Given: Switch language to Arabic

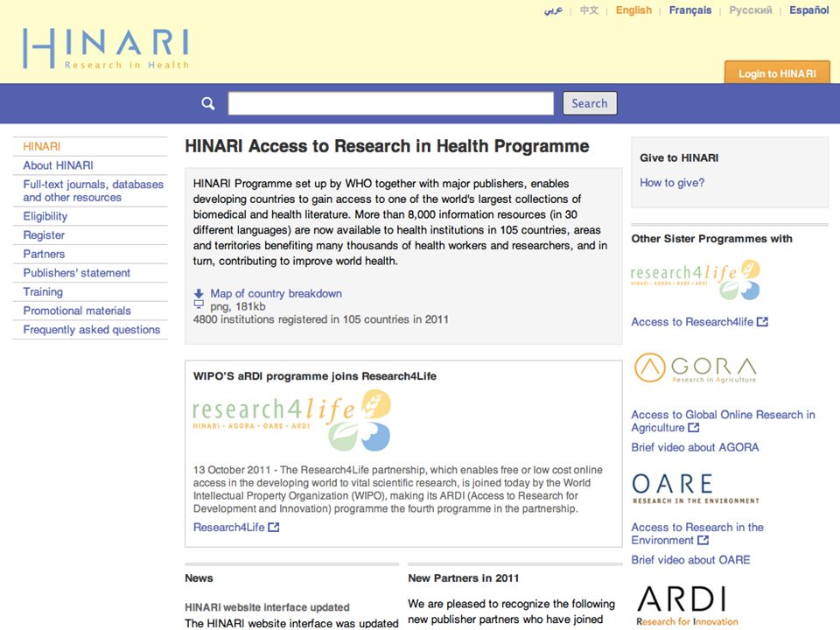Looking at the screenshot, I should (x=553, y=10).
